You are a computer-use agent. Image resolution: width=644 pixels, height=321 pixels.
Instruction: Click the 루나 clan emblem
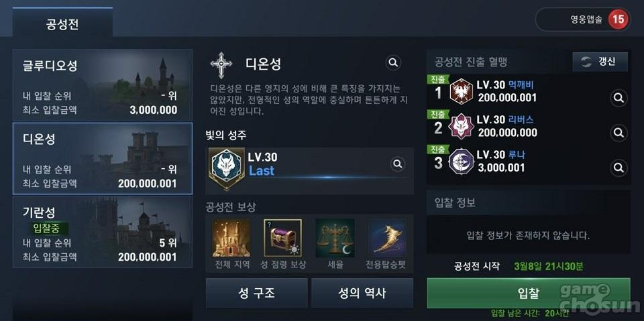point(462,162)
